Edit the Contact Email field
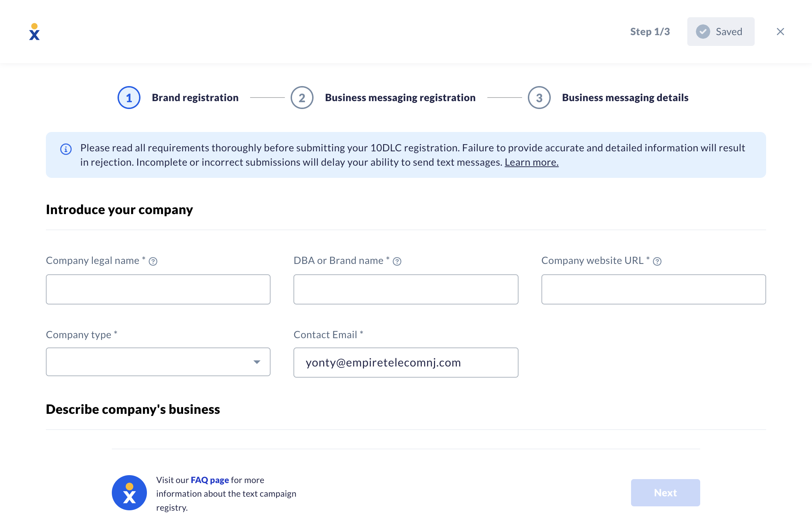This screenshot has height=525, width=812. tap(406, 363)
